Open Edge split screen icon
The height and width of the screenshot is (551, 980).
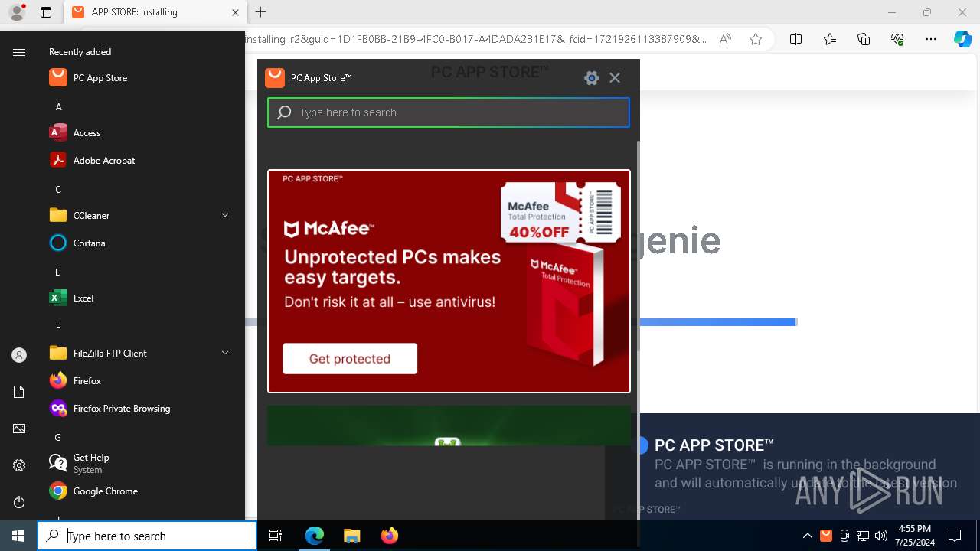(795, 39)
